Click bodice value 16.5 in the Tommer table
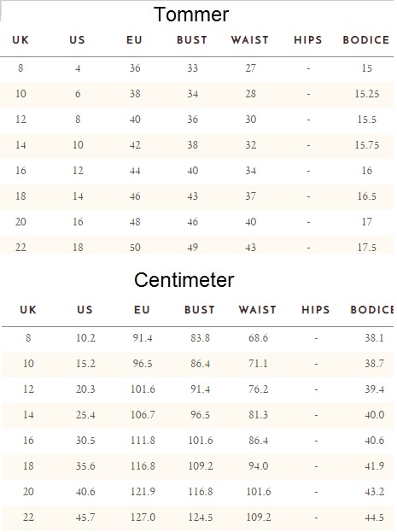 pos(367,196)
